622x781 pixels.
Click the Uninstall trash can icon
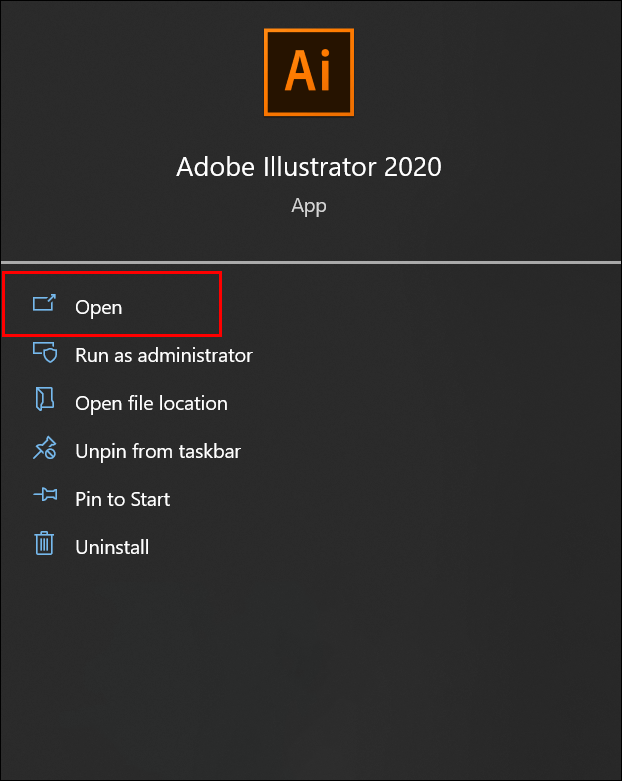coord(44,545)
